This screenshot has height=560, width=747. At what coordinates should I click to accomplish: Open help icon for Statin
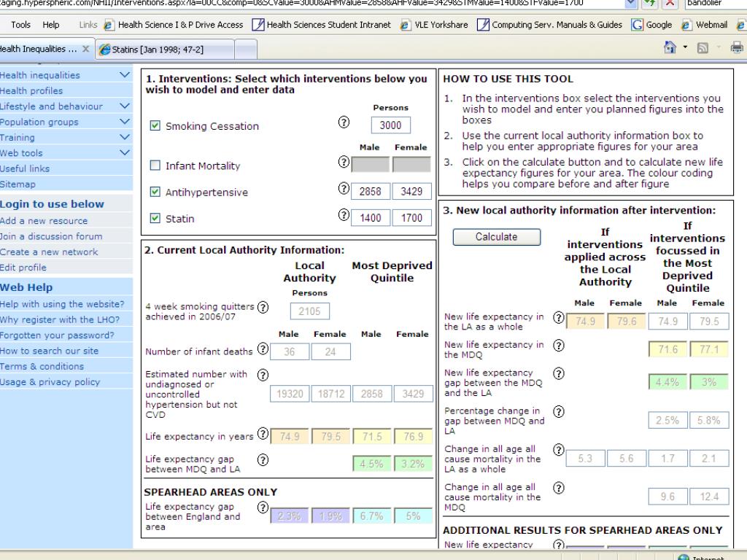(344, 215)
